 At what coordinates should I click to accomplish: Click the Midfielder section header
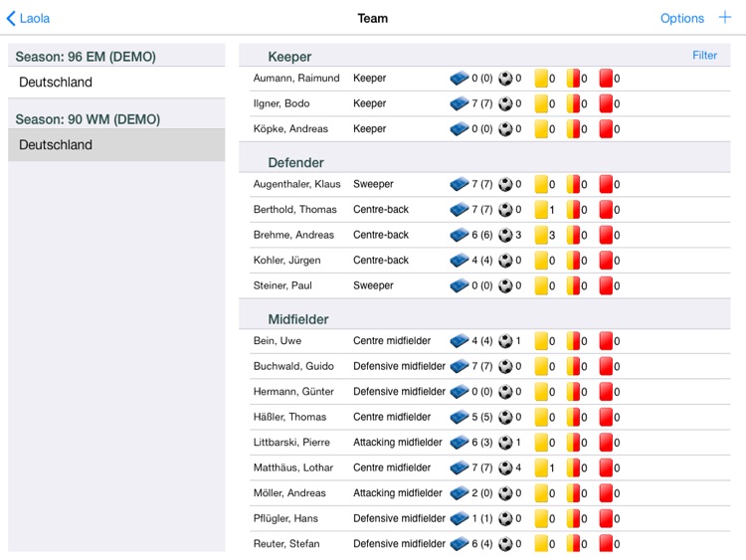tap(298, 319)
